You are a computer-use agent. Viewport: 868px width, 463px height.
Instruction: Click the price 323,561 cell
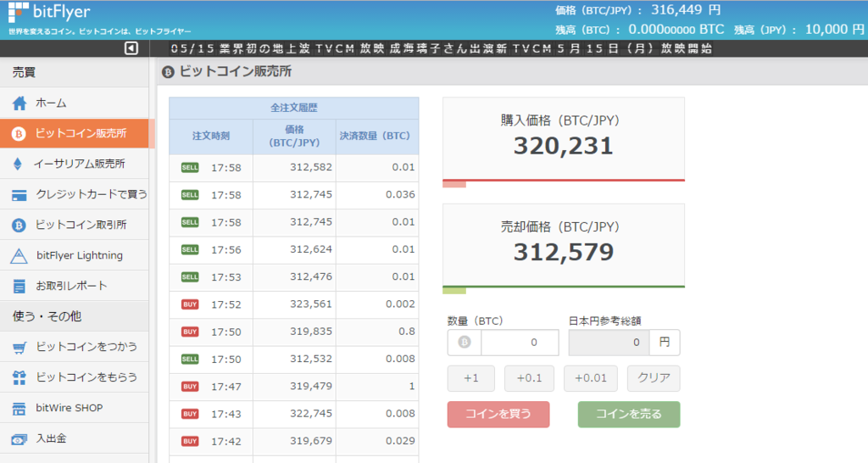click(x=294, y=304)
